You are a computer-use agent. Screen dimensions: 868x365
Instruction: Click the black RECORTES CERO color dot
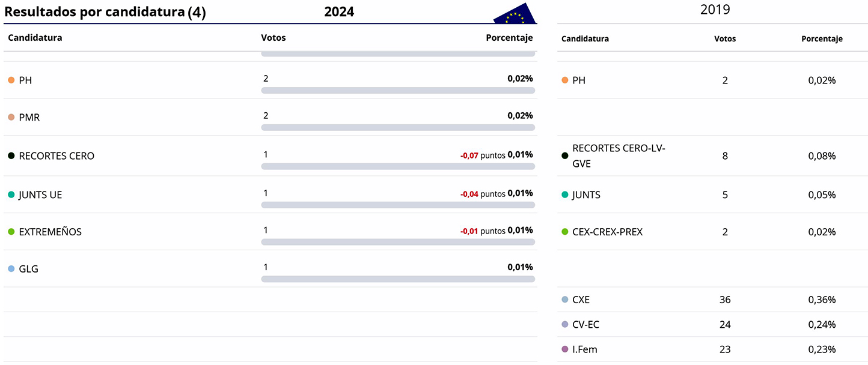click(11, 155)
